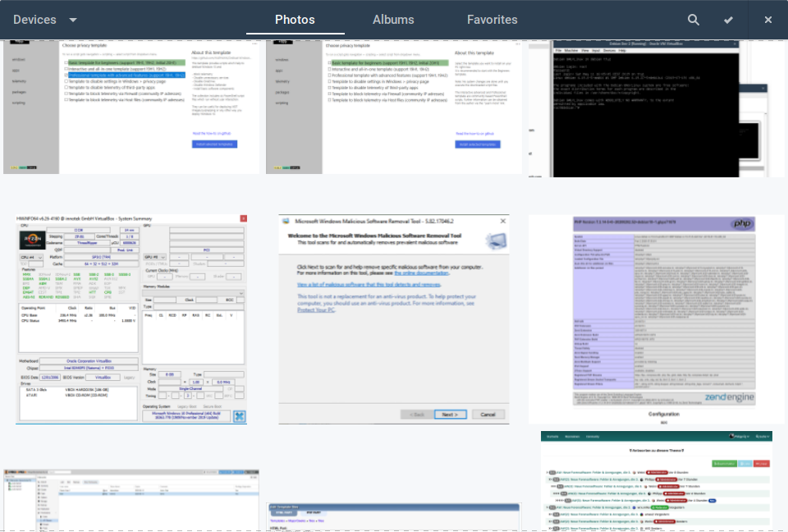
Task: Switch to the Photos tab
Action: (295, 20)
